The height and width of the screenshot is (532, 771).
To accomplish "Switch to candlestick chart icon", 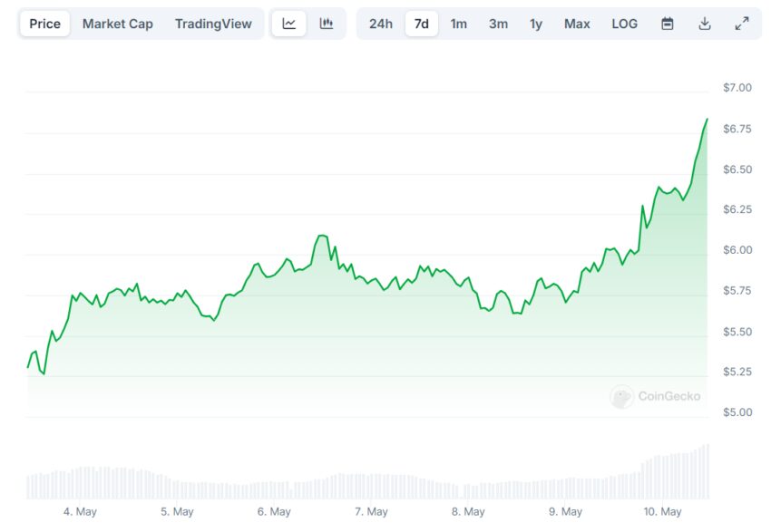I will [327, 24].
